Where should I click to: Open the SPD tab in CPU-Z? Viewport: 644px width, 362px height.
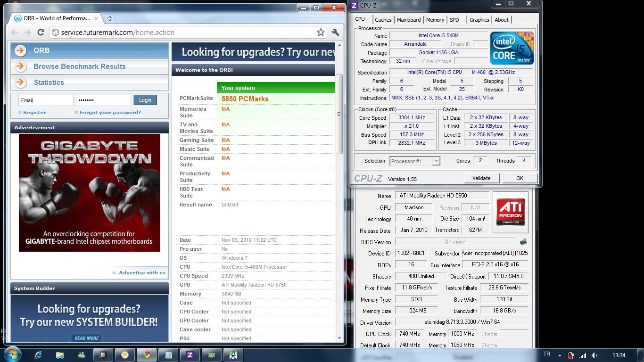(x=454, y=20)
